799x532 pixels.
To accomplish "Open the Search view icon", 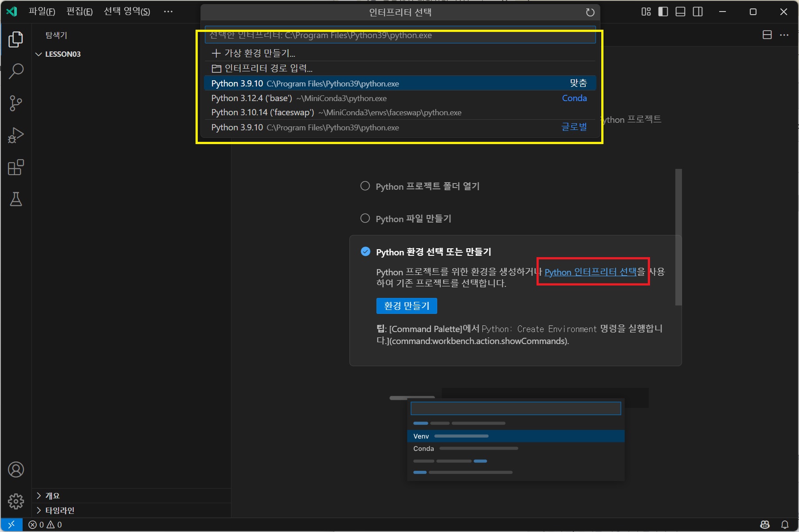I will click(16, 71).
